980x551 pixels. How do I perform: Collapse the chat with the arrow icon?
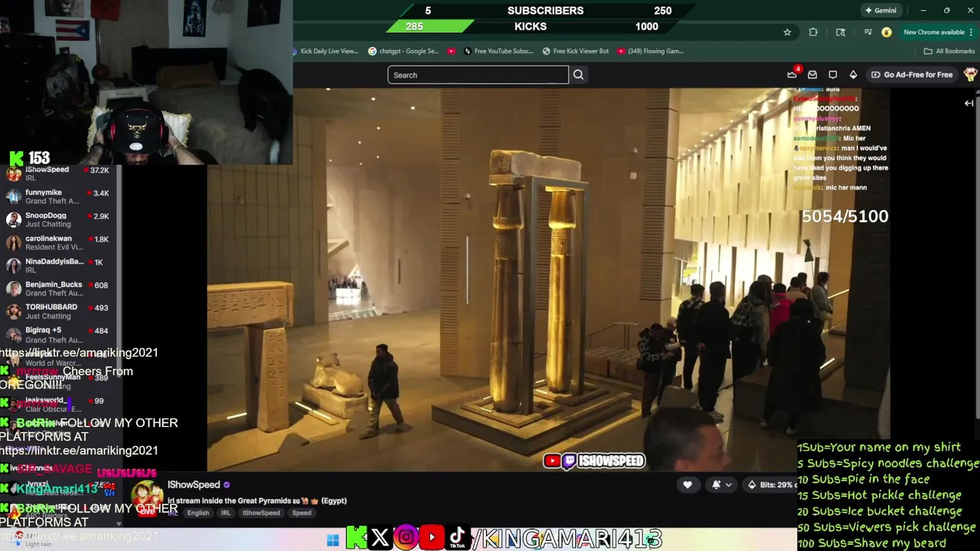coord(969,103)
